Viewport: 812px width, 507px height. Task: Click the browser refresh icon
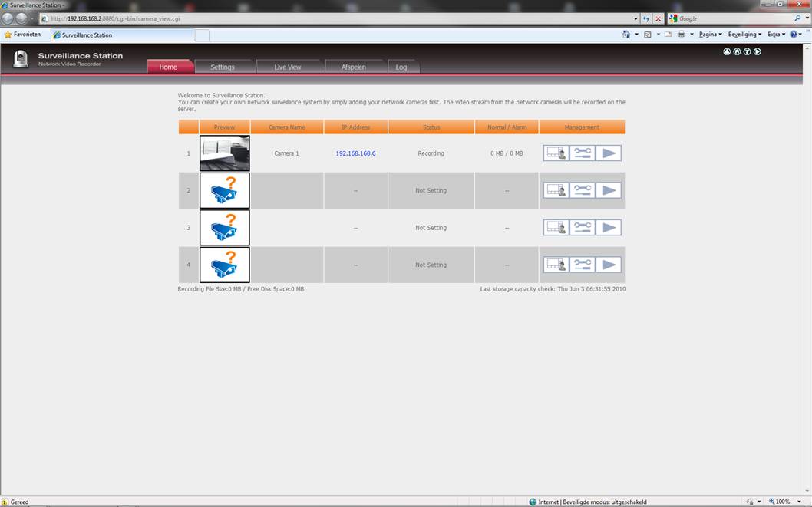pos(646,18)
